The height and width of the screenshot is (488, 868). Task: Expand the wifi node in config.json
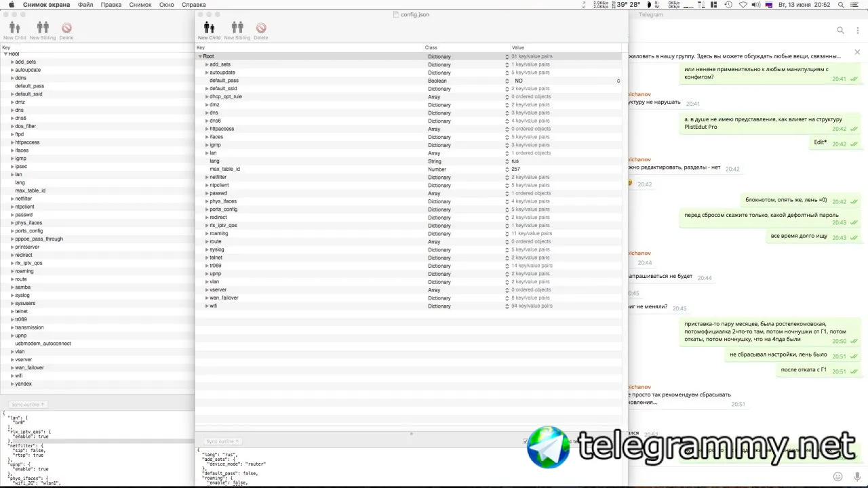click(x=207, y=306)
